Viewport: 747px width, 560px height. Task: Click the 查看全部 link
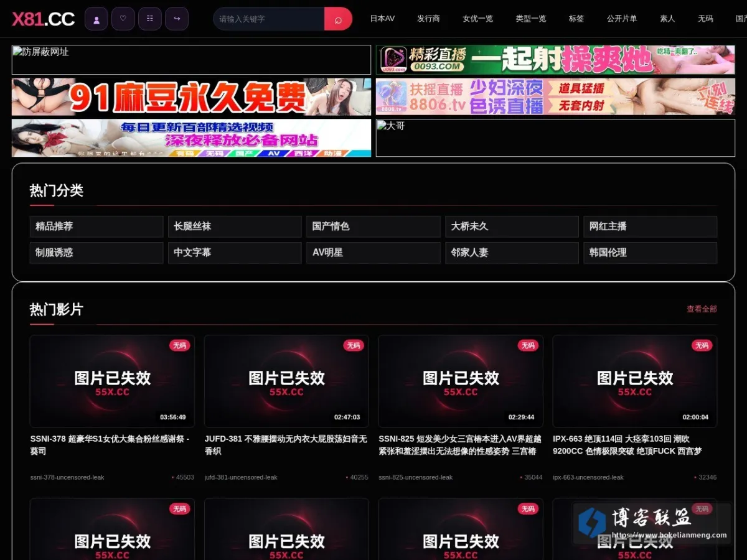pos(702,309)
